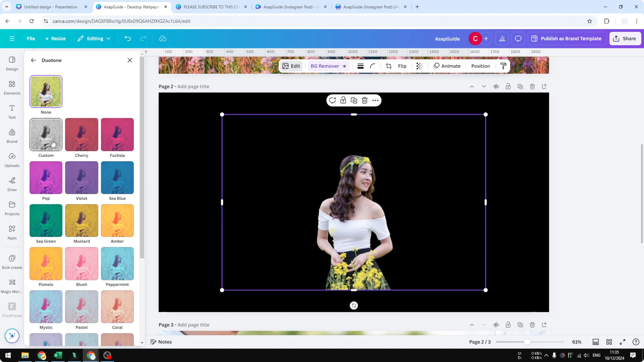Open grid view from the status bar
644x362 pixels.
coord(609,342)
